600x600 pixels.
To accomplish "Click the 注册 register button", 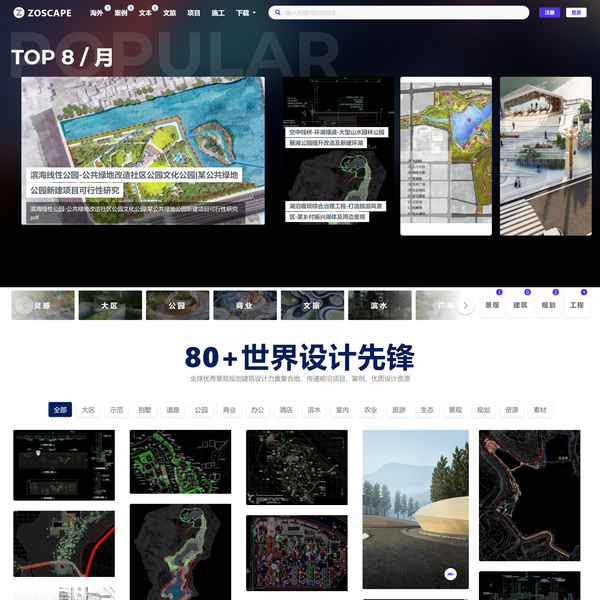I will [549, 13].
